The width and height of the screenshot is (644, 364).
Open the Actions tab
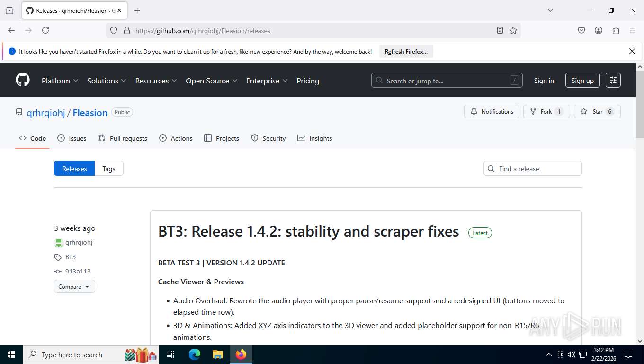(176, 138)
